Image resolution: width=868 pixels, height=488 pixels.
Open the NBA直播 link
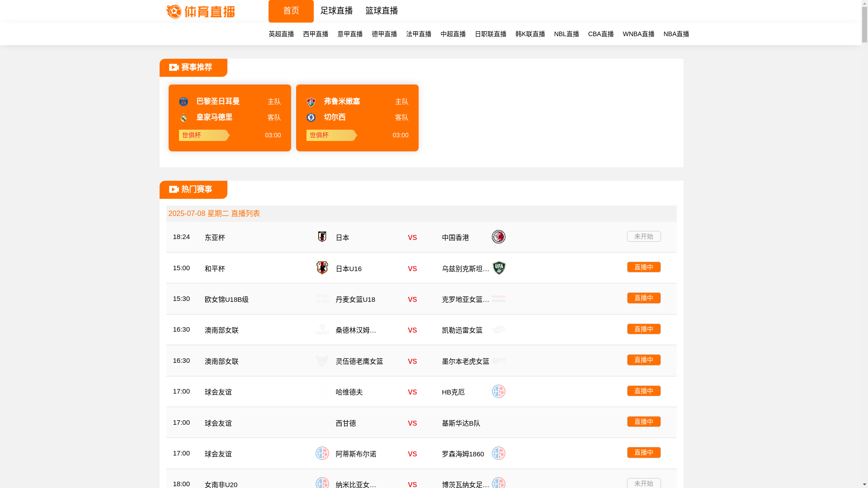click(676, 34)
